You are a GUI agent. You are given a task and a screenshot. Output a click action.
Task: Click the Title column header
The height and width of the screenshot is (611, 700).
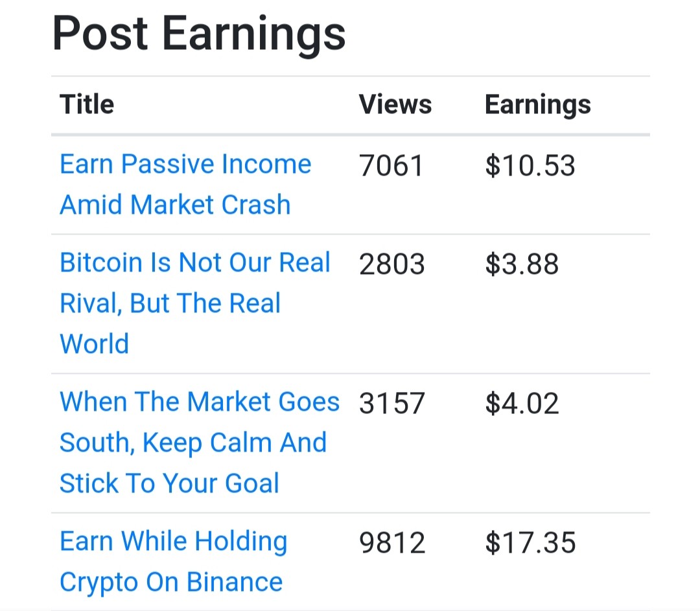pyautogui.click(x=87, y=104)
